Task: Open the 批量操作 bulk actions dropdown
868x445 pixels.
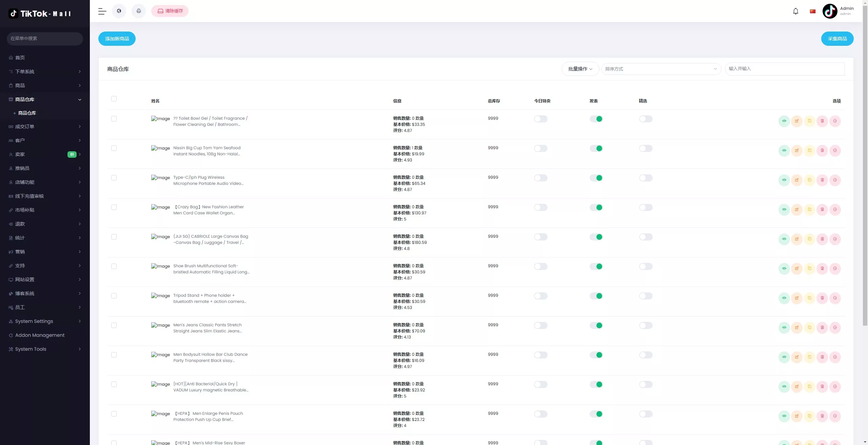Action: 580,69
